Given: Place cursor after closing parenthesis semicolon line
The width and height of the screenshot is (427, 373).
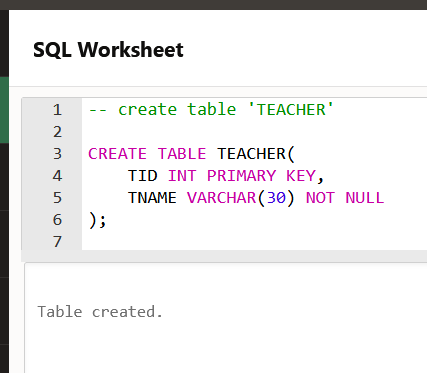Looking at the screenshot, I should (x=107, y=220).
